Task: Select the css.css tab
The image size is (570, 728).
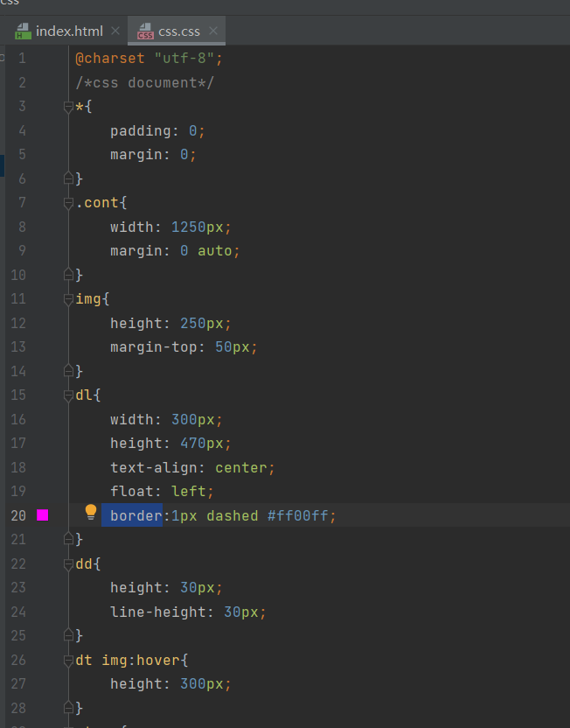Action: [x=179, y=31]
